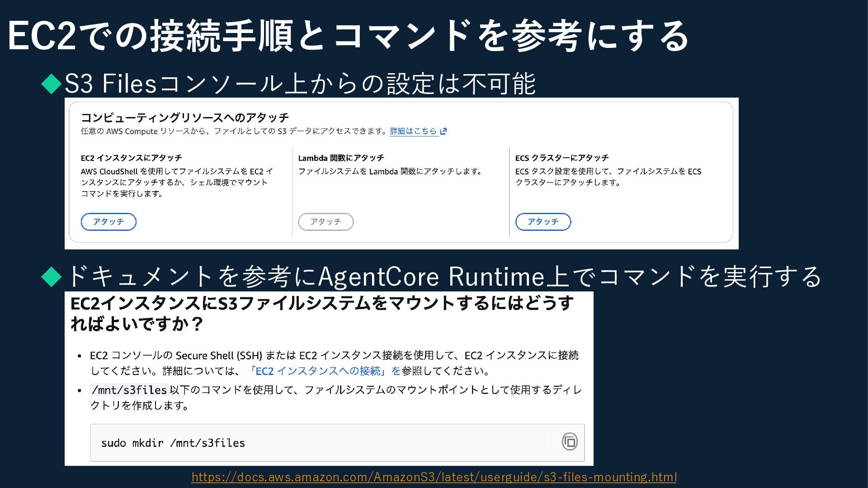868x488 pixels.
Task: Click the ECS クラスターにアタッチ heading
Action: click(x=561, y=158)
